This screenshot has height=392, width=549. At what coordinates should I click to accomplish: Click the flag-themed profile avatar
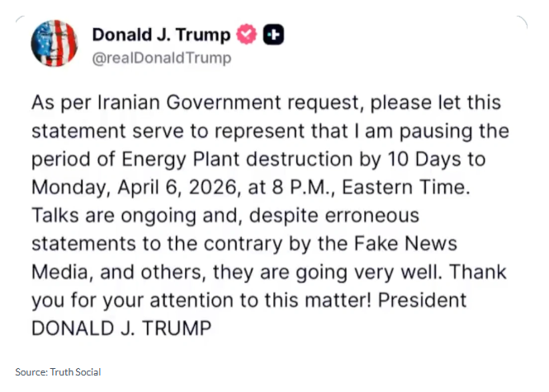54,43
